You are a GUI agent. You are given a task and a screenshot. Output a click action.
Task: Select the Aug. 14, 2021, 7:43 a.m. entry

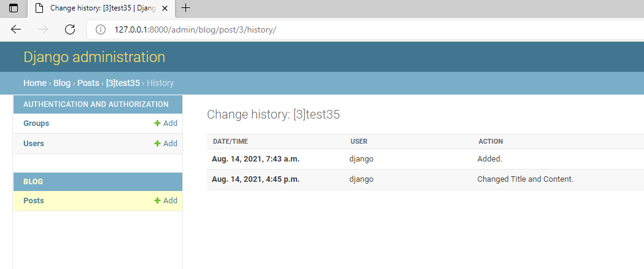pyautogui.click(x=255, y=159)
